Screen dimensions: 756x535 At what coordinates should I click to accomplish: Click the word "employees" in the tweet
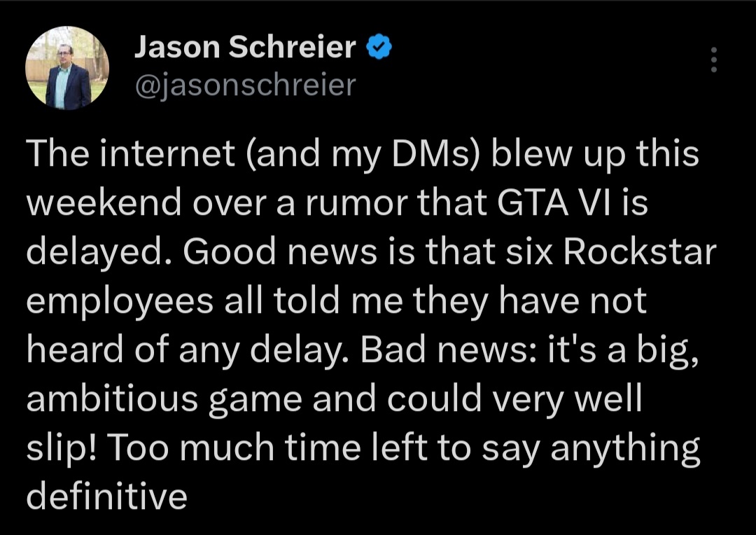click(120, 302)
